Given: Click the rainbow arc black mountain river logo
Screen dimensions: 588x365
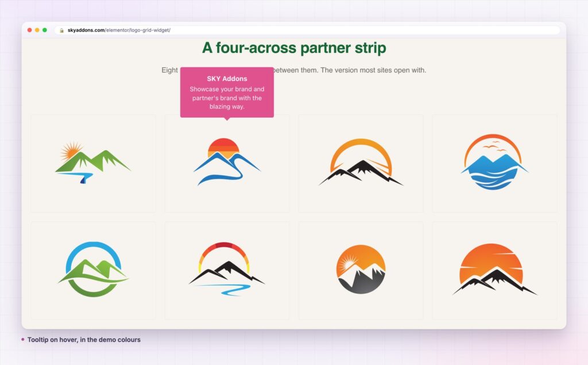Looking at the screenshot, I should pyautogui.click(x=227, y=269).
